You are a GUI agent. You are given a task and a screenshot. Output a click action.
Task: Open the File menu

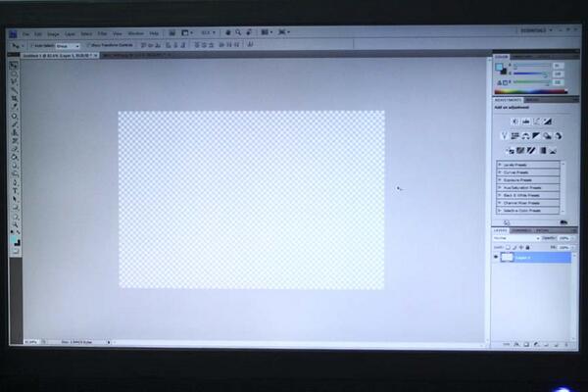point(25,34)
